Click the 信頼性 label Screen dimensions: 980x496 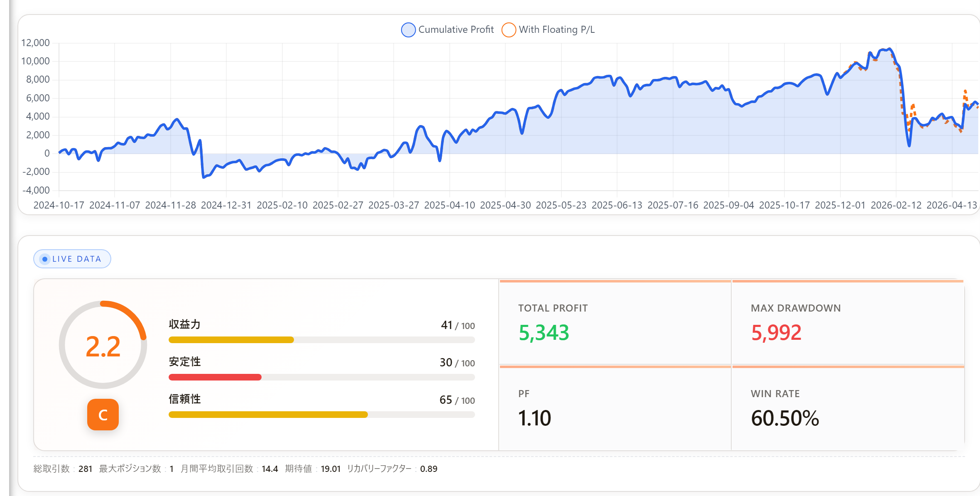(x=185, y=399)
